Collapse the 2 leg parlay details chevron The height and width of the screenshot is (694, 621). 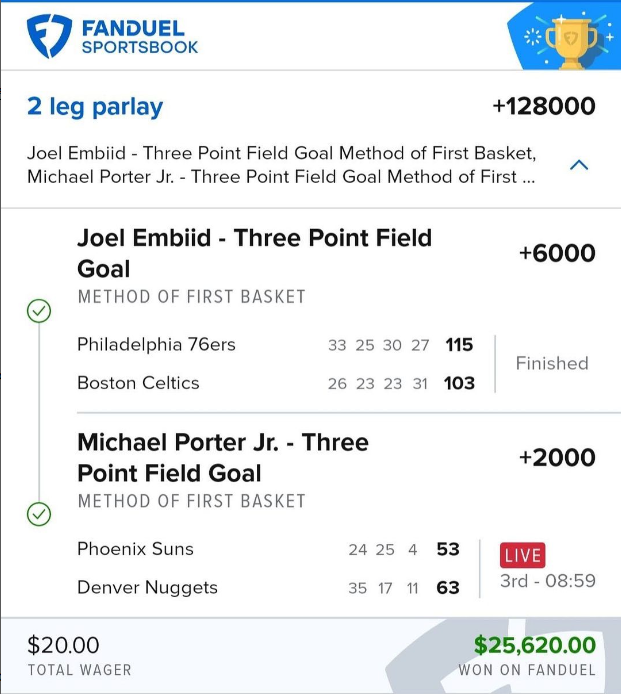click(x=578, y=165)
